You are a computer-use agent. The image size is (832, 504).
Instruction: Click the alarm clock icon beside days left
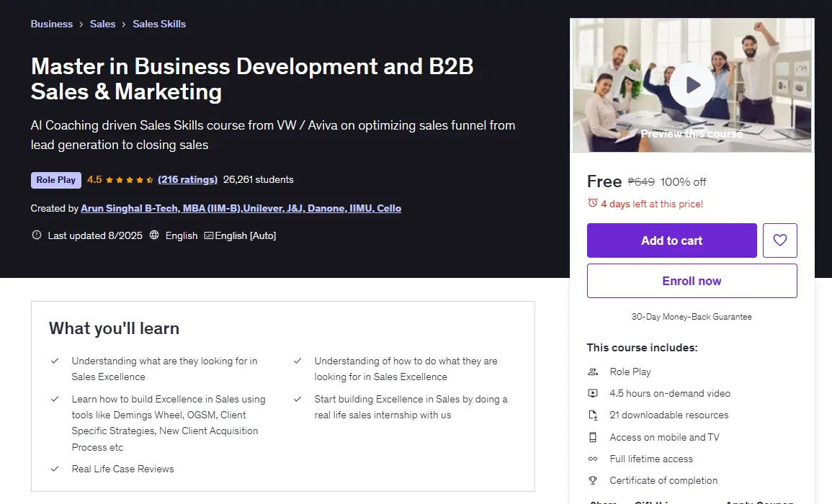(x=593, y=203)
